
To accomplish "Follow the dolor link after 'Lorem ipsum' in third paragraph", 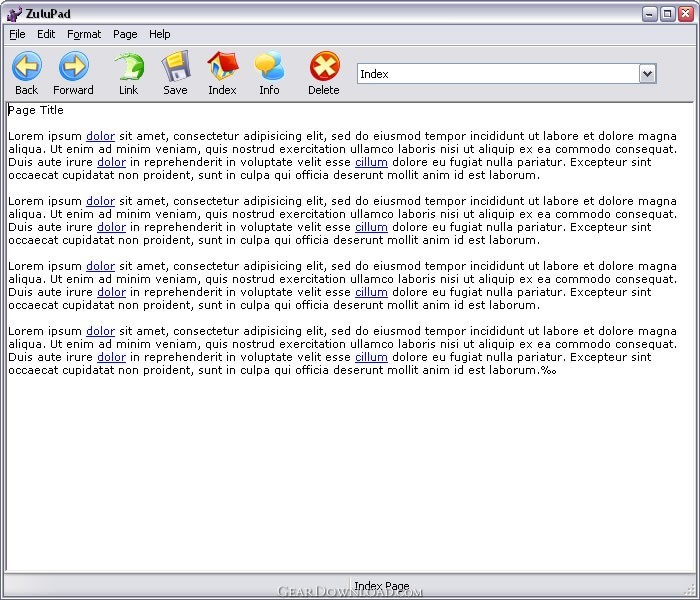I will click(x=100, y=266).
